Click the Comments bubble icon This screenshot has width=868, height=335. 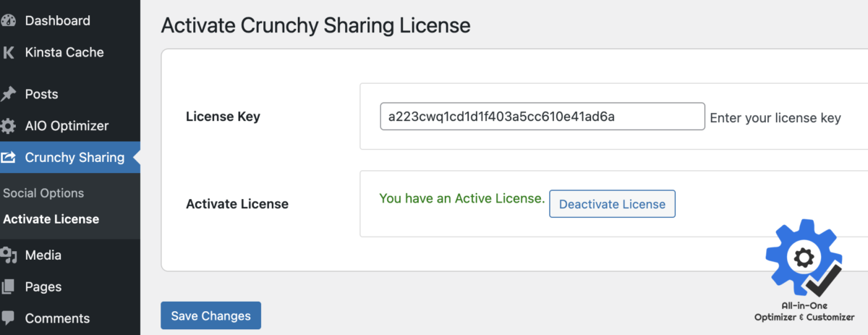[9, 318]
